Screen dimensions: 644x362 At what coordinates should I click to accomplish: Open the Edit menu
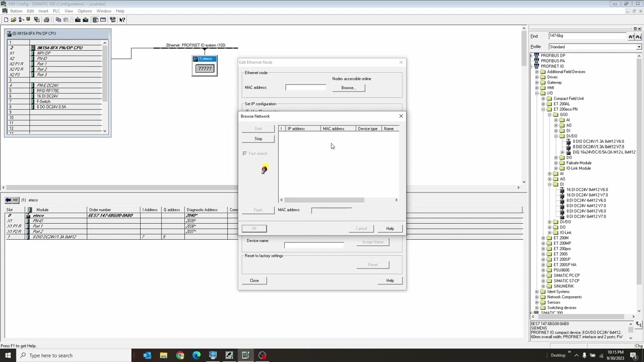click(31, 11)
